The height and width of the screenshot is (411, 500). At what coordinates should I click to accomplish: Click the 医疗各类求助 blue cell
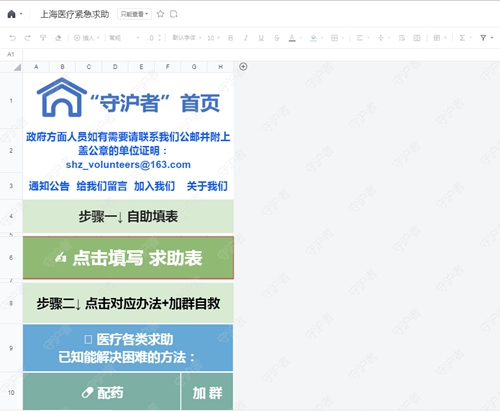(128, 348)
